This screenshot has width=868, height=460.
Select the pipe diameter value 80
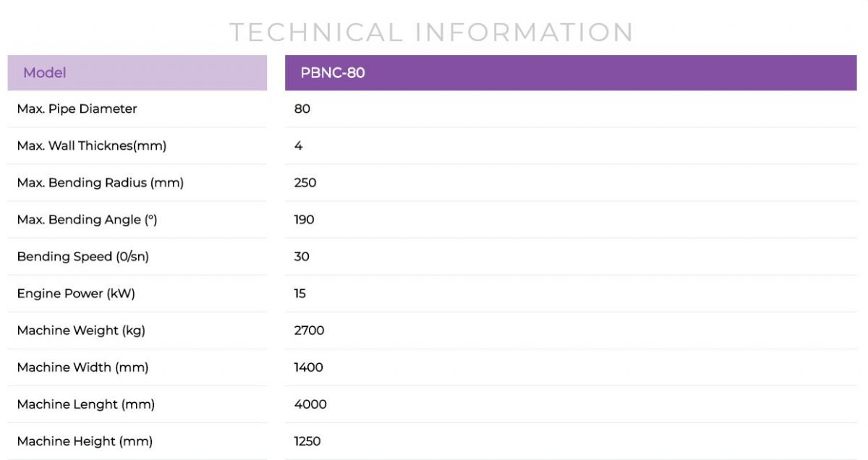pos(302,109)
